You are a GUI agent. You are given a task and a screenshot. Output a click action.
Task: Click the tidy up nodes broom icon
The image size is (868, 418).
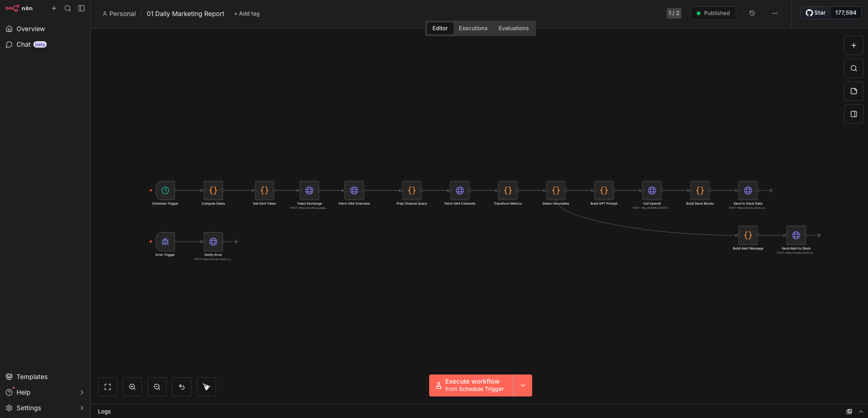click(206, 387)
